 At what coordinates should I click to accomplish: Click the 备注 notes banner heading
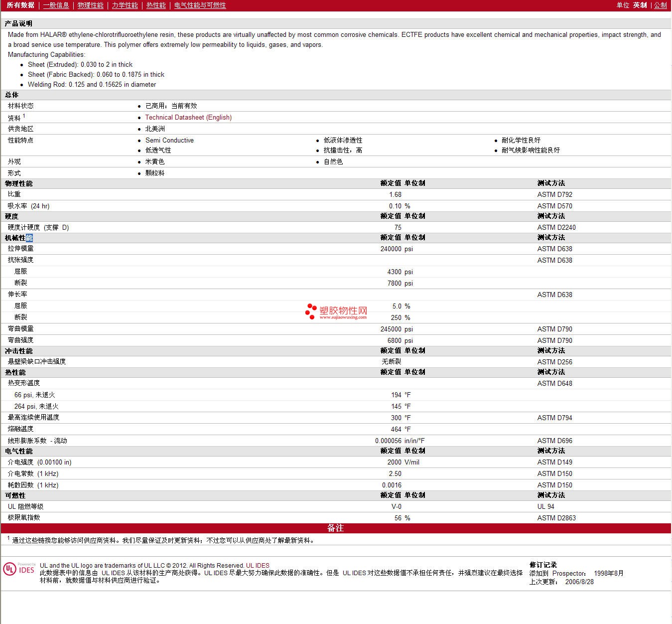click(x=335, y=528)
